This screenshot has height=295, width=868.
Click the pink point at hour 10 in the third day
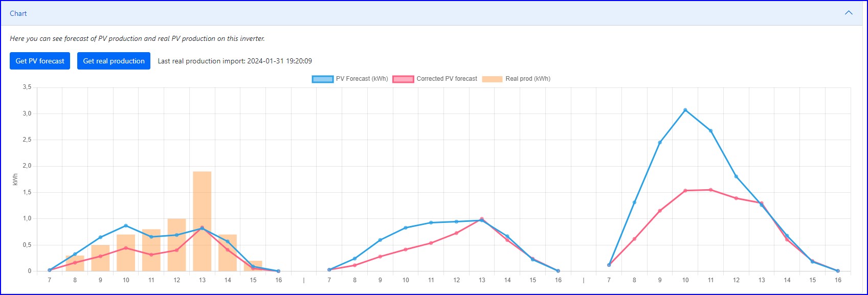(x=685, y=191)
